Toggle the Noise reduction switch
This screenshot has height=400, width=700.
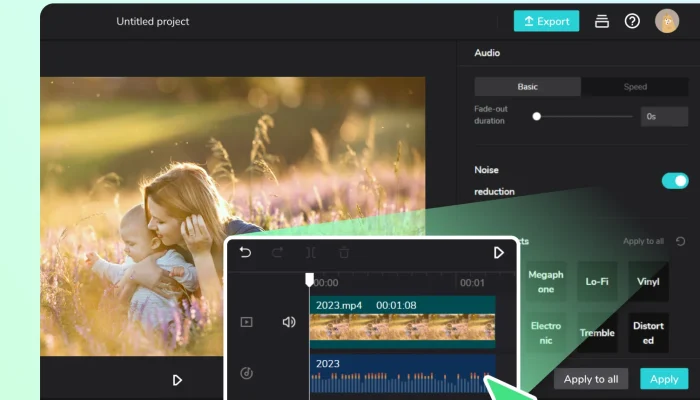pyautogui.click(x=675, y=181)
